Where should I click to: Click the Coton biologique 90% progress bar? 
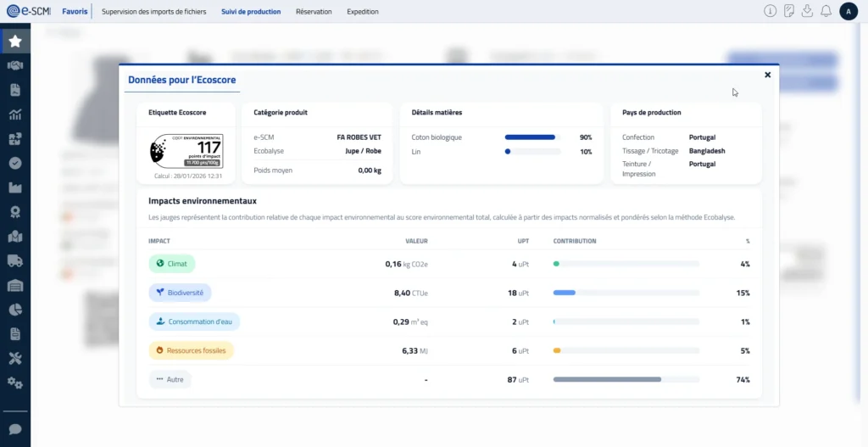[x=532, y=137]
